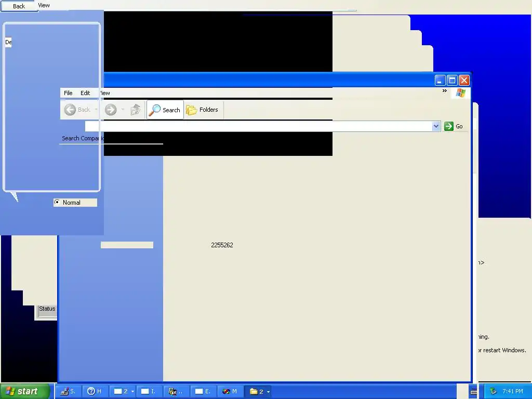
Task: Click the system tray network icon
Action: pos(494,391)
